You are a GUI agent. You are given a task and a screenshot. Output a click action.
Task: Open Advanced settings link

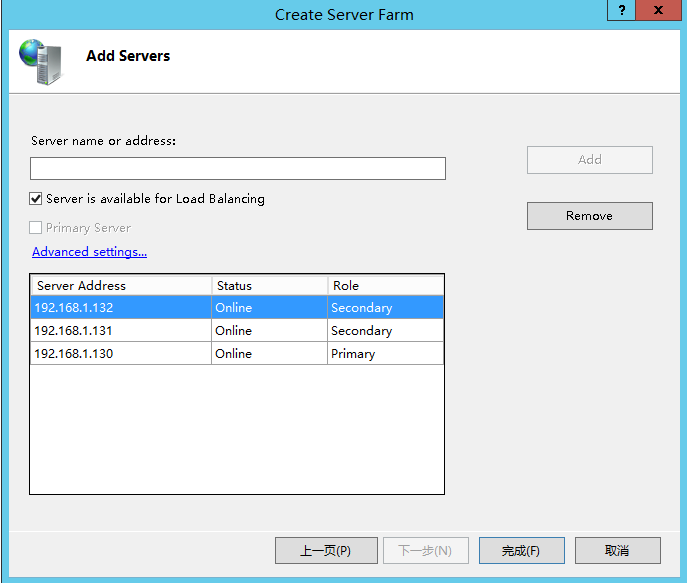[89, 252]
